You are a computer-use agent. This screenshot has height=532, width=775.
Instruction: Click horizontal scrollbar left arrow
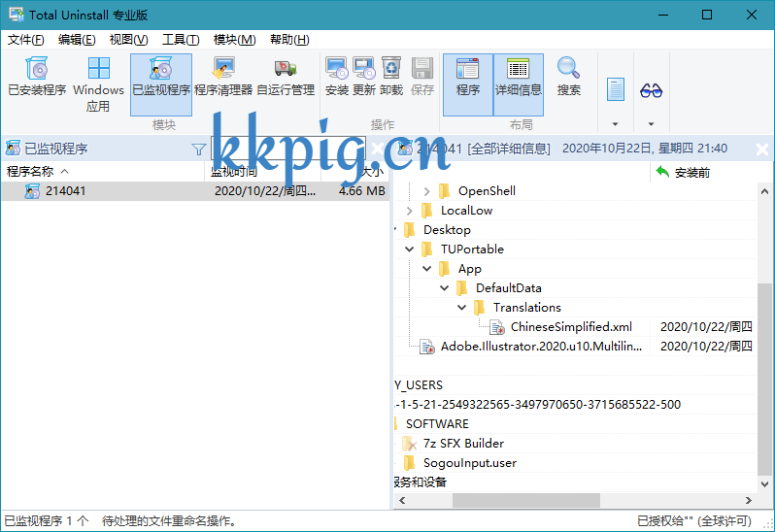(x=402, y=500)
